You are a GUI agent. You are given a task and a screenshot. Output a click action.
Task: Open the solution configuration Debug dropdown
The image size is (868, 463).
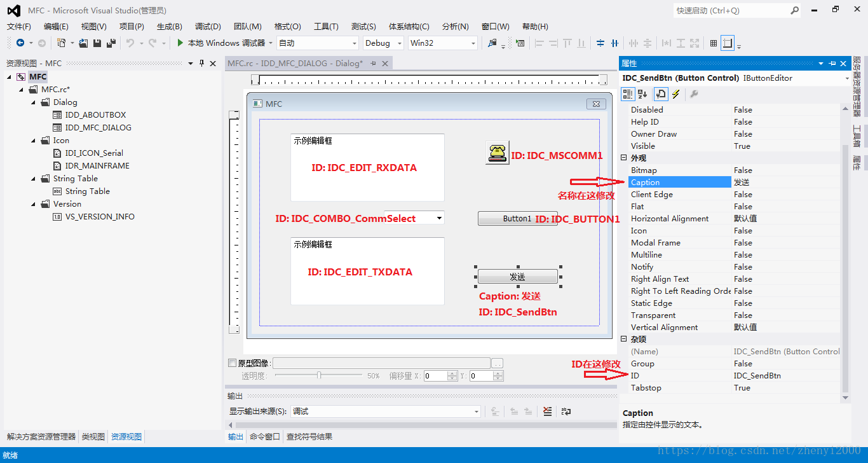pyautogui.click(x=400, y=43)
